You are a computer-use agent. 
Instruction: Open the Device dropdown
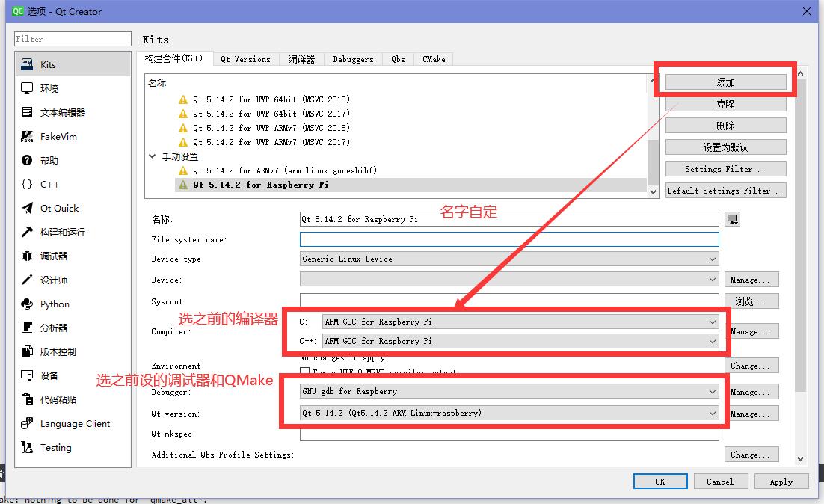click(x=508, y=280)
